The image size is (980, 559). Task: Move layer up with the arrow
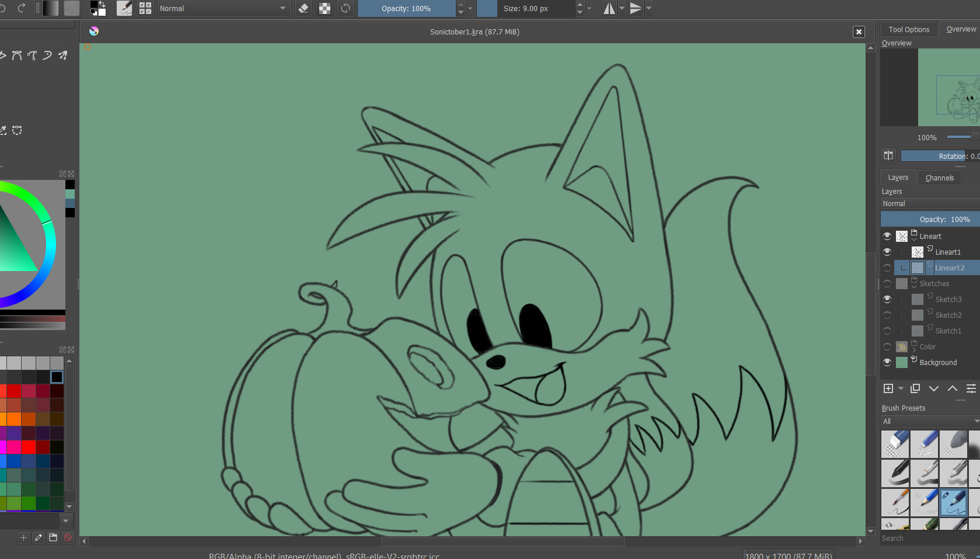pyautogui.click(x=953, y=388)
